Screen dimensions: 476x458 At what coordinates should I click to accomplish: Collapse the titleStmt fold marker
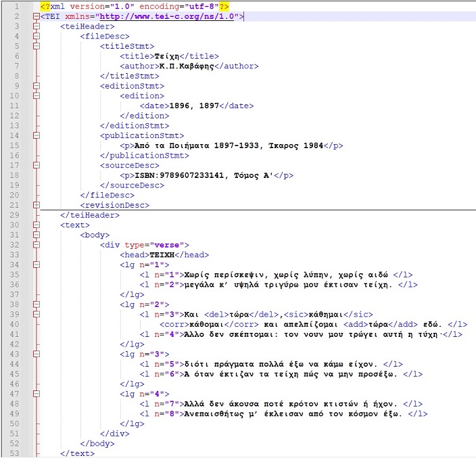point(37,46)
